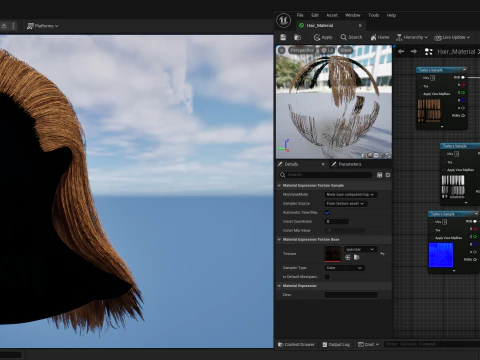
Task: Open the Hierarchy dropdown
Action: coord(412,37)
